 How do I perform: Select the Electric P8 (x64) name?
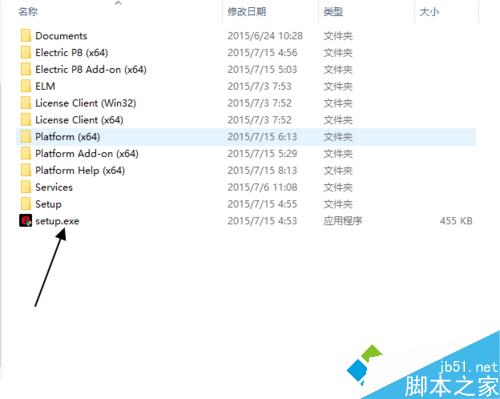[x=72, y=53]
